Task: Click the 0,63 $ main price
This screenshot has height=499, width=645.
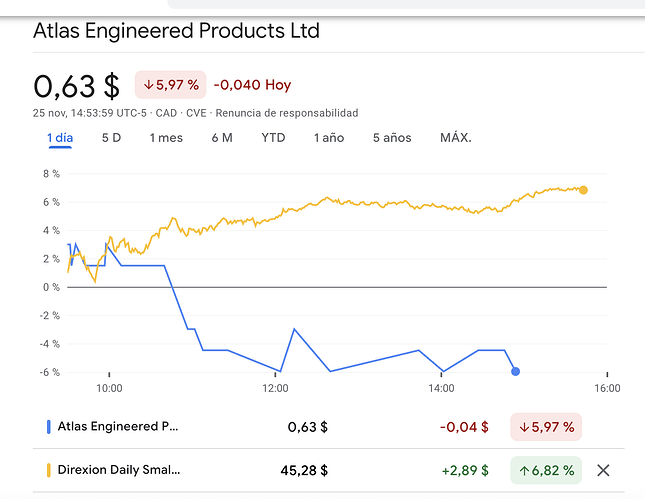Action: coord(77,86)
